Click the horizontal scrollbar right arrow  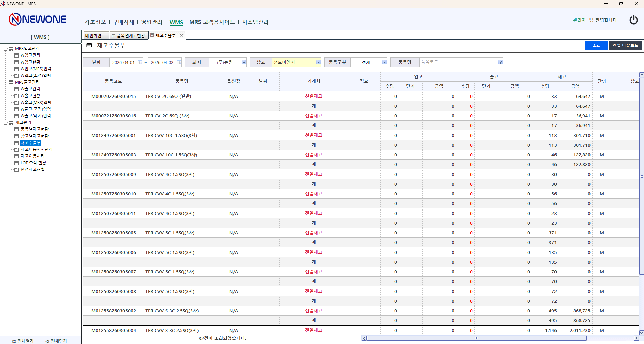pyautogui.click(x=636, y=338)
